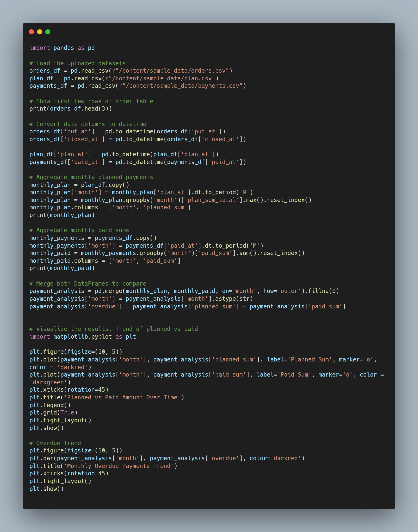Click the "'darkgreen')" continuation line

[50, 382]
